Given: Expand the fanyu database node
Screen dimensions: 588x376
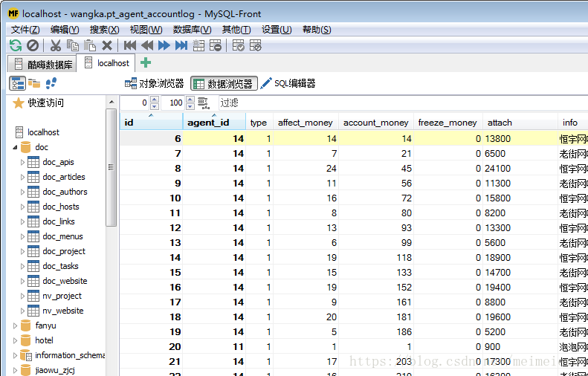Looking at the screenshot, I should (16, 325).
